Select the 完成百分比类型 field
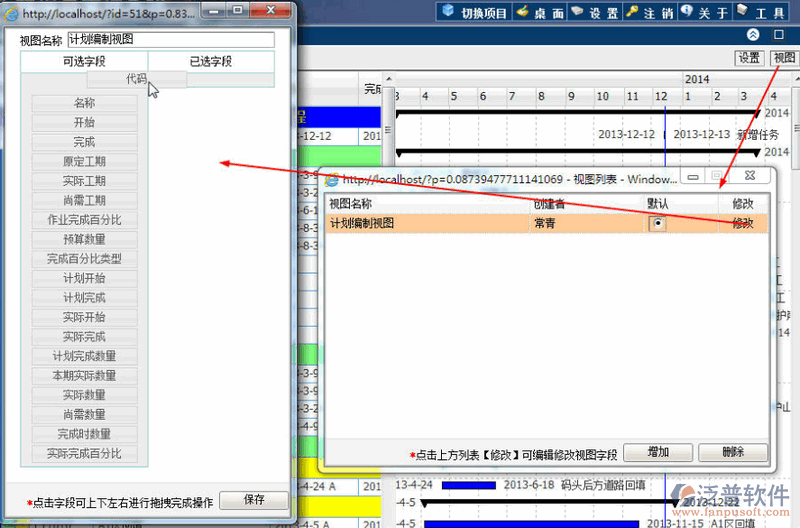 (84, 259)
